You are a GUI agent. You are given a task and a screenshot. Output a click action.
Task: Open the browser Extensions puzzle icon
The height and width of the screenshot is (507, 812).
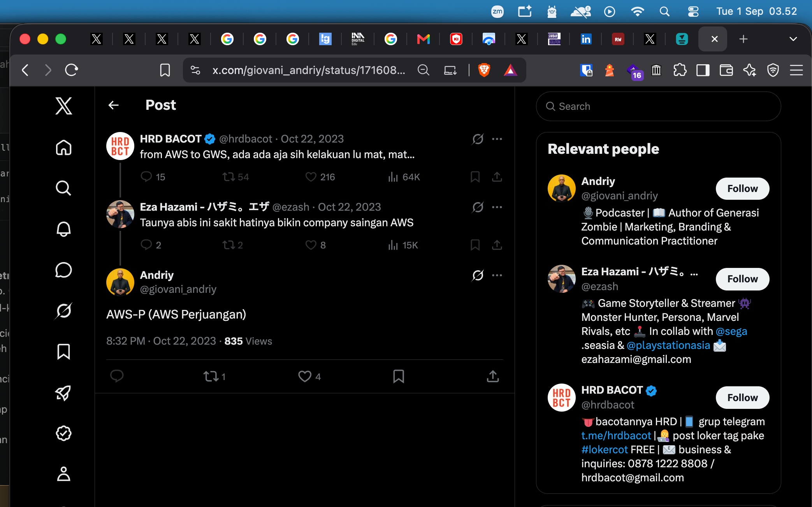[680, 70]
